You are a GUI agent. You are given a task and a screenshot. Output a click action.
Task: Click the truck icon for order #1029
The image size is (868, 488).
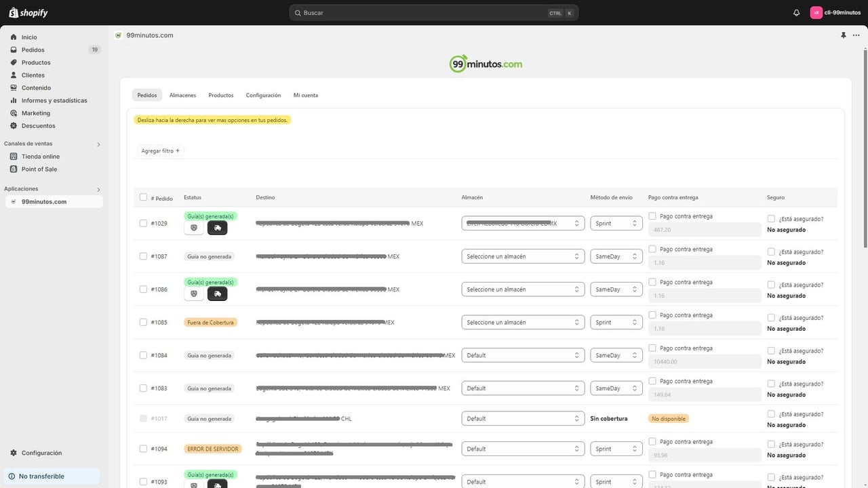click(x=217, y=228)
